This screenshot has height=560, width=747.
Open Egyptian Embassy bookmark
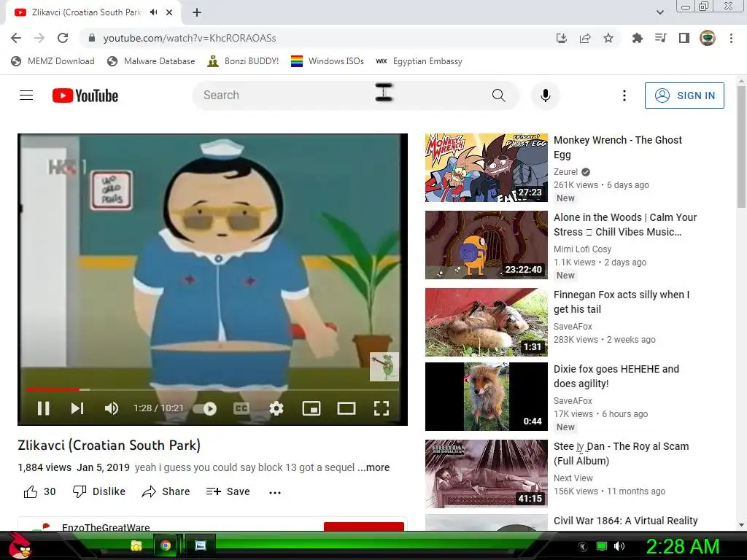tap(419, 61)
